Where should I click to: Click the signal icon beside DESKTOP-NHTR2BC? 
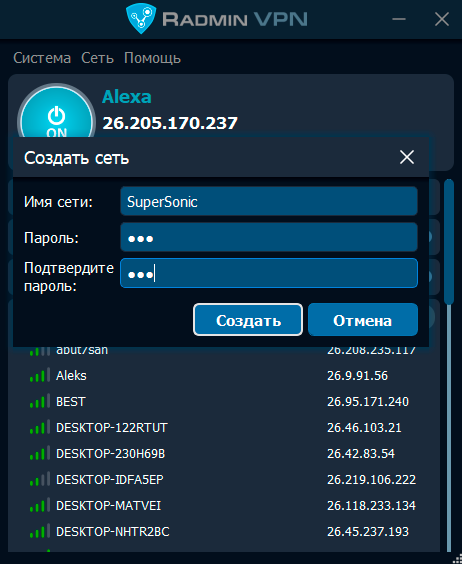pyautogui.click(x=40, y=532)
